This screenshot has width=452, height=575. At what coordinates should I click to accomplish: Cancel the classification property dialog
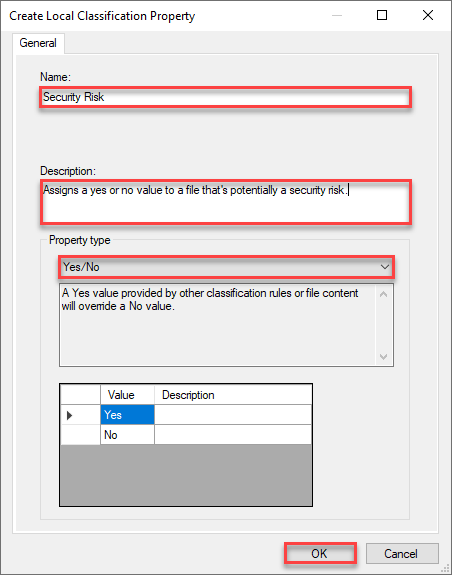[x=402, y=553]
